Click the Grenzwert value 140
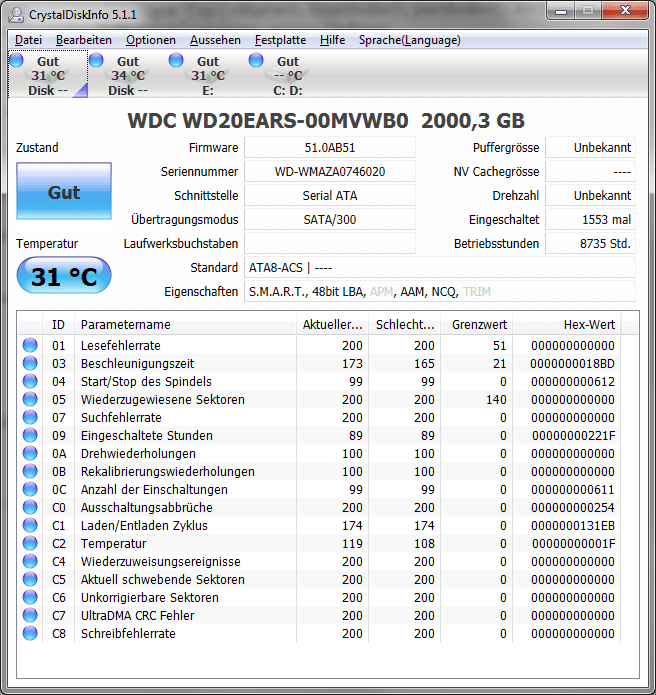Image resolution: width=656 pixels, height=695 pixels. point(496,399)
